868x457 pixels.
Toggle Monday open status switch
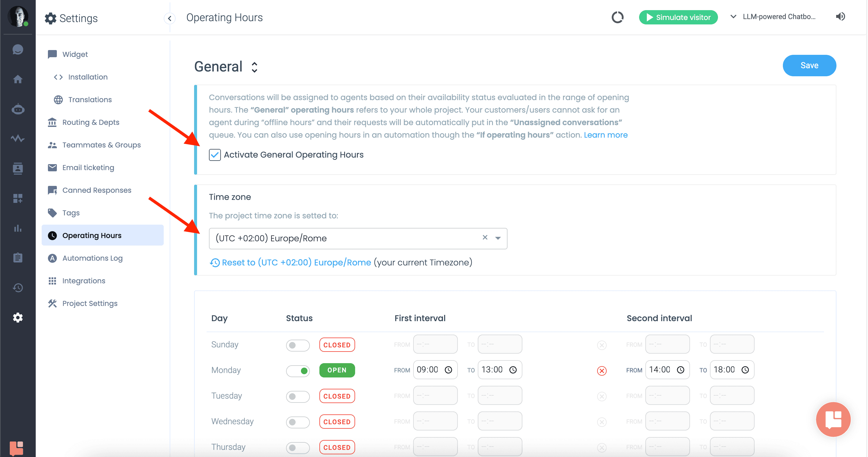point(298,371)
